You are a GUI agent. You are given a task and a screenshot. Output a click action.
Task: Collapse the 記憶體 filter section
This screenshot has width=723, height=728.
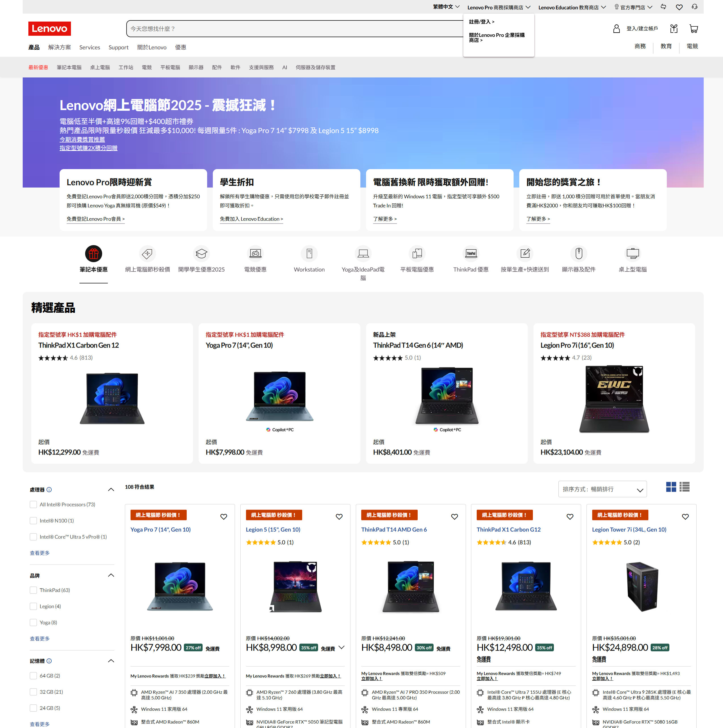click(111, 660)
